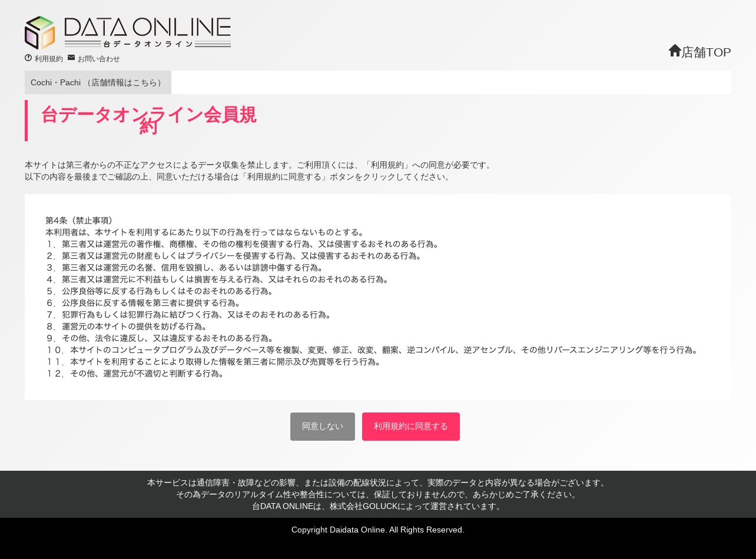Click the 台データオンライン会員規約 heading
The width and height of the screenshot is (756, 559).
tap(148, 120)
